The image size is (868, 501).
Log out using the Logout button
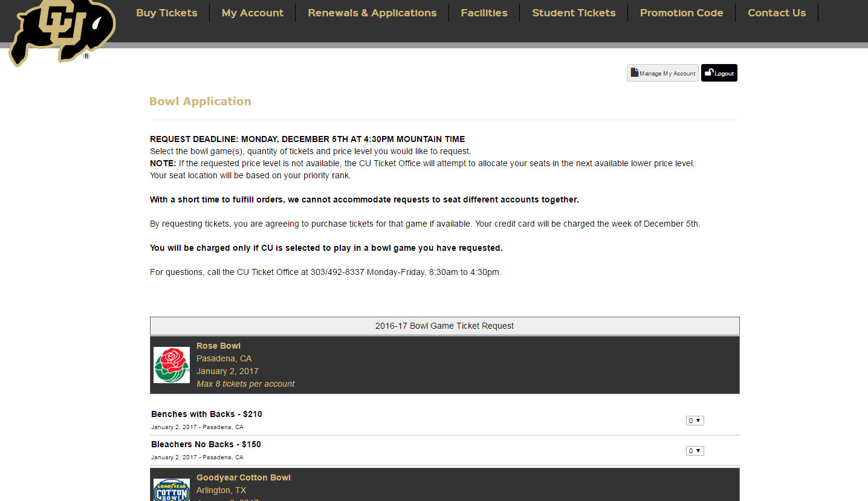pyautogui.click(x=719, y=73)
